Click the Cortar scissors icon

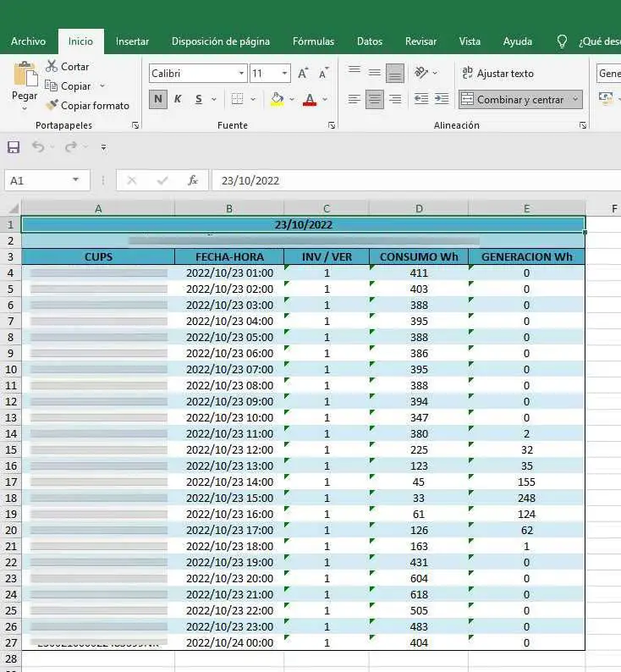[52, 66]
